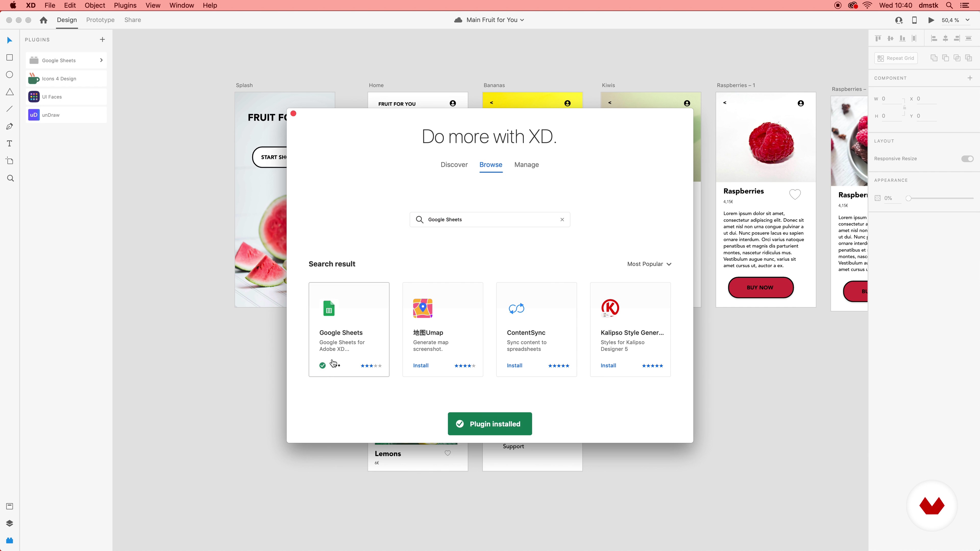Open UI Faces plugin
The image size is (980, 551).
click(x=66, y=97)
